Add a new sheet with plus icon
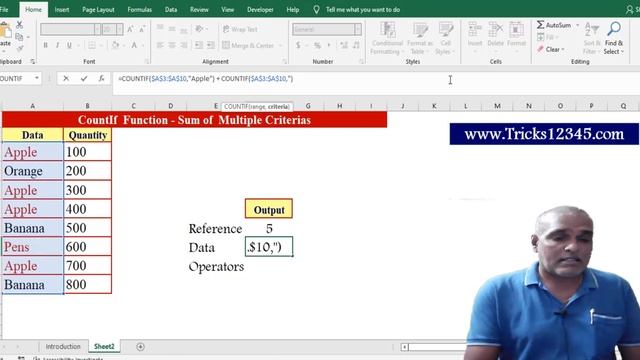The height and width of the screenshot is (360, 640). point(140,347)
